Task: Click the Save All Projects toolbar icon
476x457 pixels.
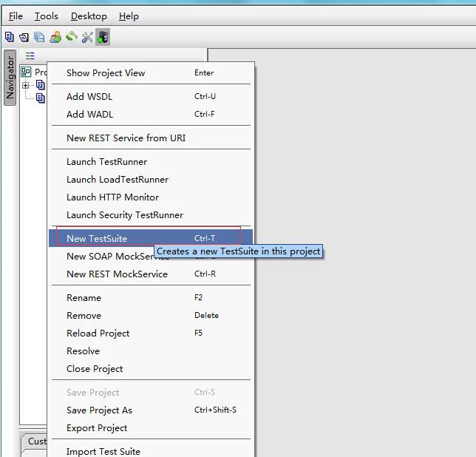Action: pyautogui.click(x=39, y=38)
